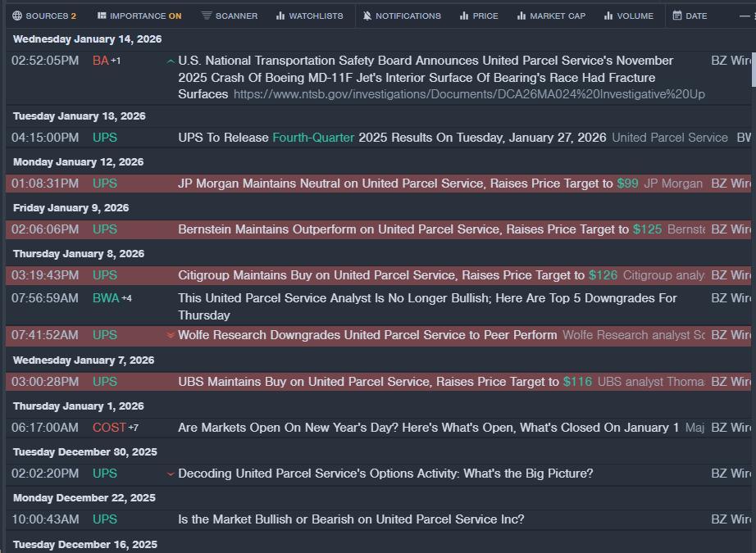Open the UPS Fourth-Quarter results headline

[x=392, y=138]
